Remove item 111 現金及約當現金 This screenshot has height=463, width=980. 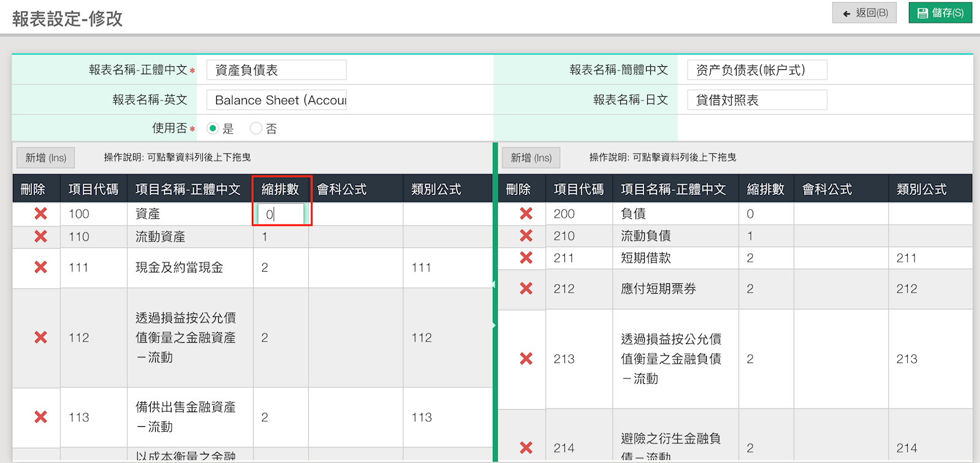pyautogui.click(x=40, y=267)
